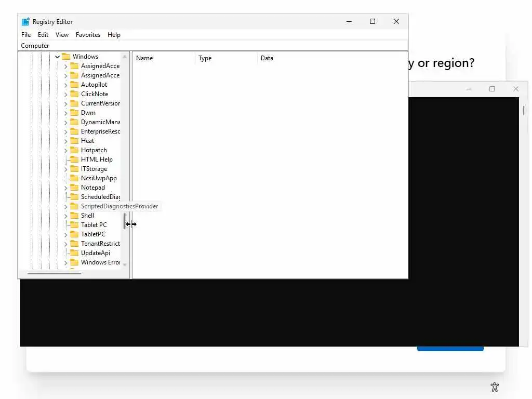Click the EnterpriseResource folder icon
The width and height of the screenshot is (532, 399).
click(x=74, y=131)
